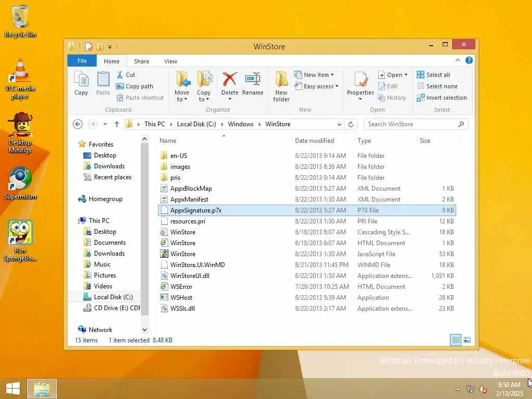
Task: Open the Copy to dropdown
Action: click(204, 87)
